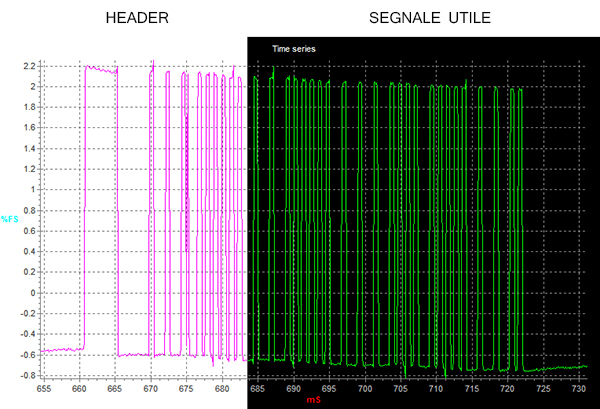The height and width of the screenshot is (409, 600).
Task: Click the 685 time axis tick label
Action: point(257,386)
